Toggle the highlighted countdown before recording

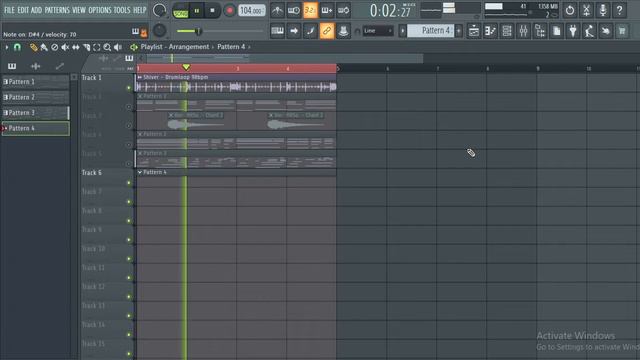coord(310,11)
